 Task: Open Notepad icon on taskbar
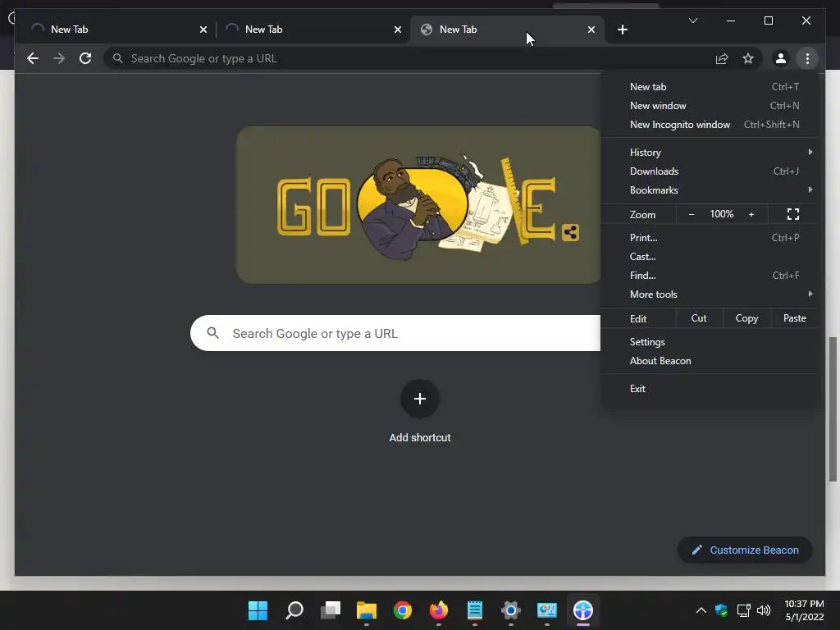click(475, 610)
